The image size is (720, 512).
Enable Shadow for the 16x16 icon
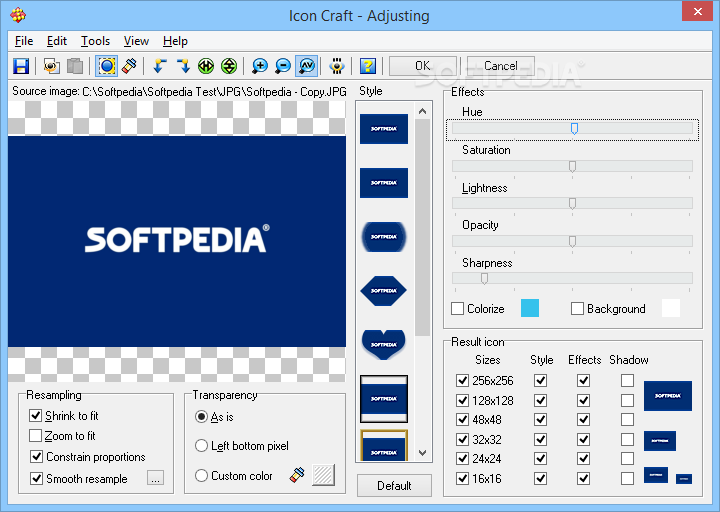click(x=627, y=478)
